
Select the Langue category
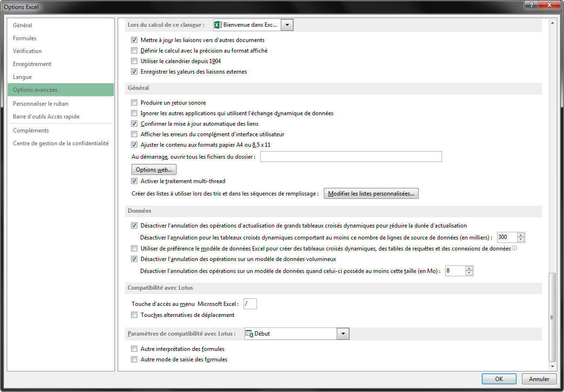click(x=60, y=77)
